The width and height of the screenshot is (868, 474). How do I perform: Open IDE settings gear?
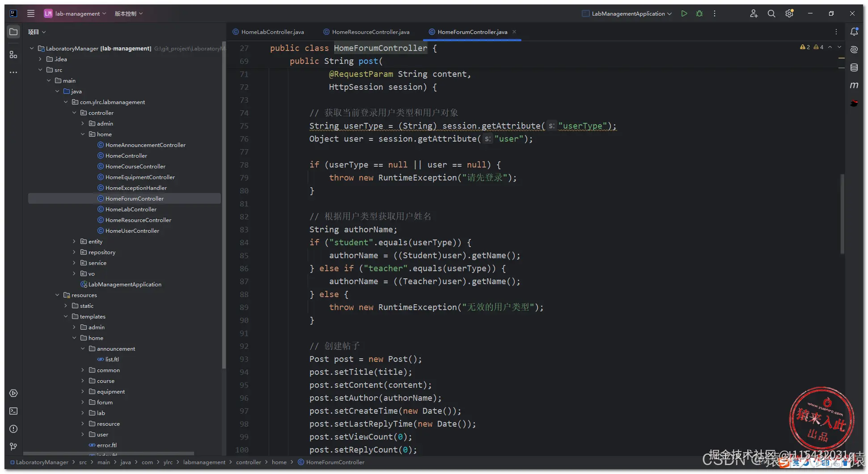789,13
